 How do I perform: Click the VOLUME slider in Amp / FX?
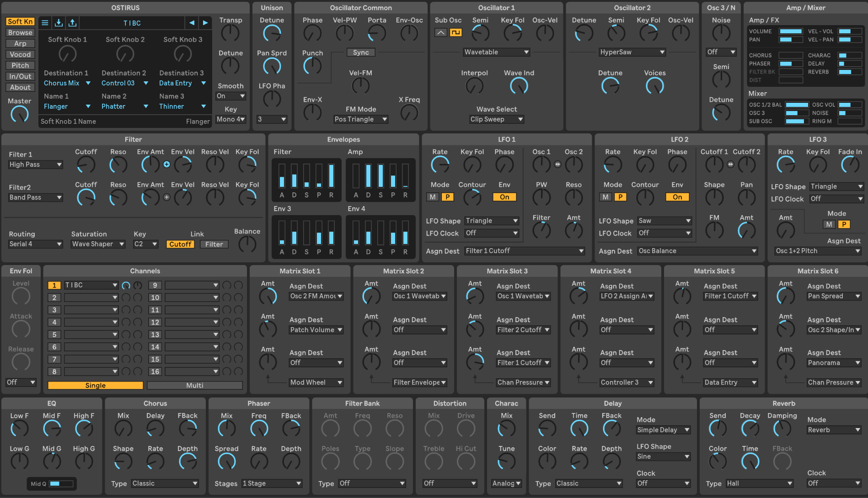(791, 32)
